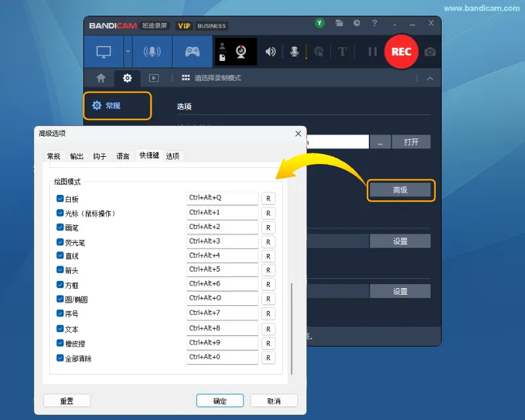
Task: Click the lower 设置 button
Action: tap(400, 291)
